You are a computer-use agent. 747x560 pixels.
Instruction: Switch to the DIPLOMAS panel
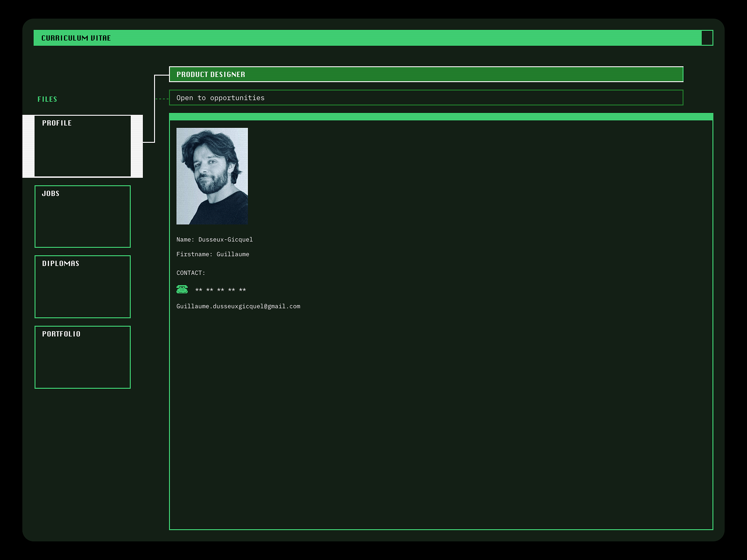click(82, 287)
